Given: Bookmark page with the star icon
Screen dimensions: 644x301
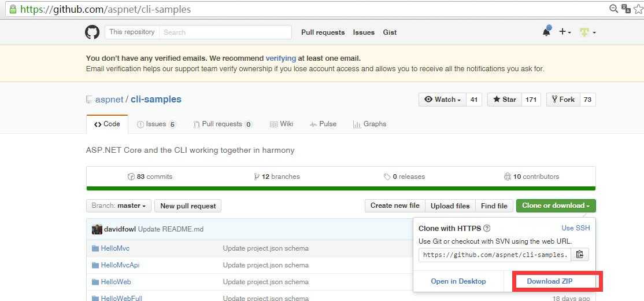Looking at the screenshot, I should click(639, 9).
